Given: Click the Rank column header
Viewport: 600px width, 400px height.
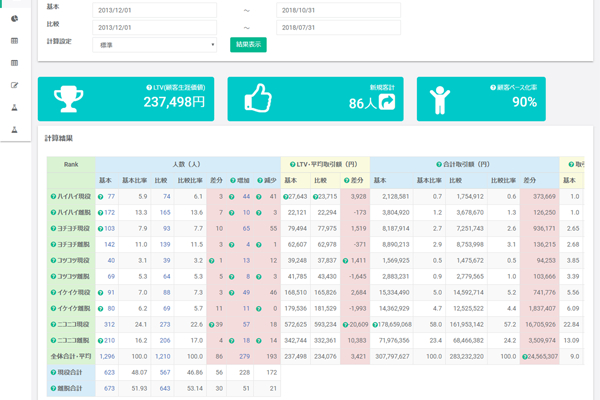Looking at the screenshot, I should pyautogui.click(x=71, y=163).
